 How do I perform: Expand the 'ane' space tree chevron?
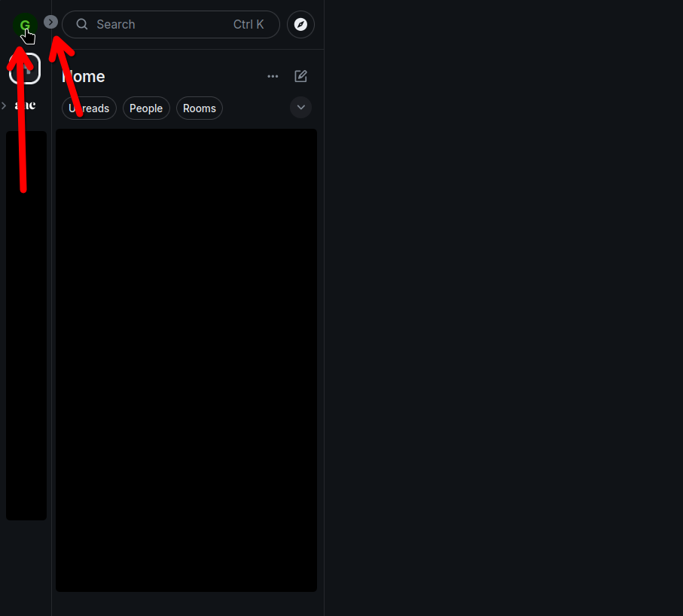click(5, 105)
